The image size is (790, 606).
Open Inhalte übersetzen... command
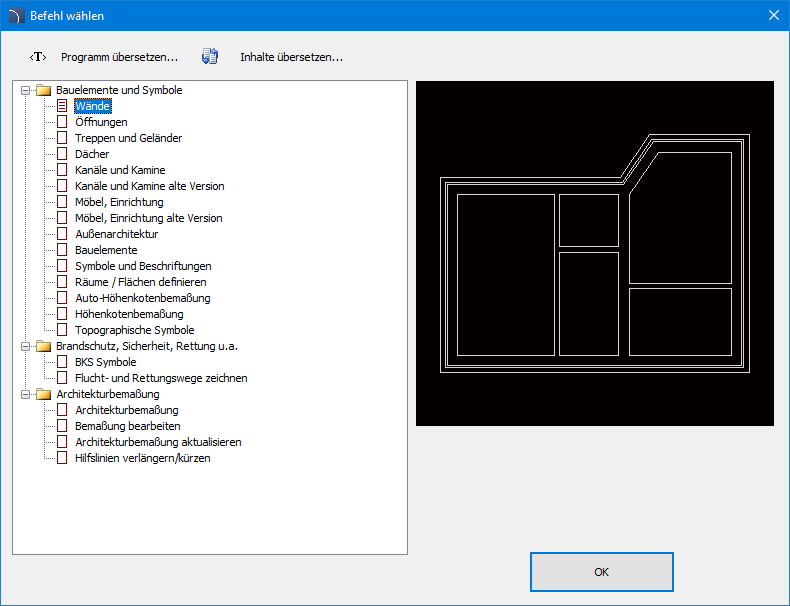click(291, 57)
